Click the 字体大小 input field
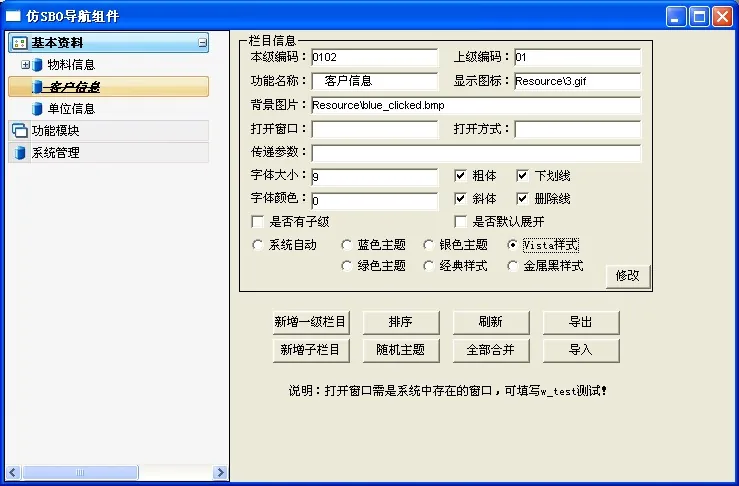The height and width of the screenshot is (486, 739). [375, 177]
